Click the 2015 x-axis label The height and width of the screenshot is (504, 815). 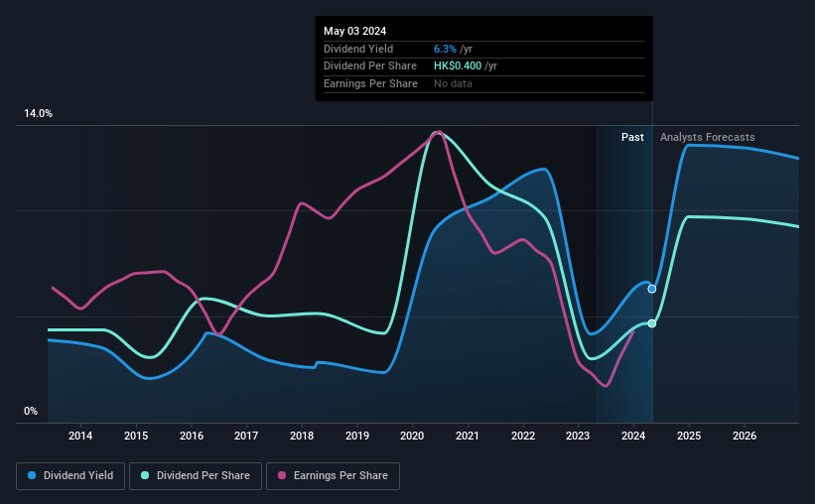pyautogui.click(x=136, y=436)
